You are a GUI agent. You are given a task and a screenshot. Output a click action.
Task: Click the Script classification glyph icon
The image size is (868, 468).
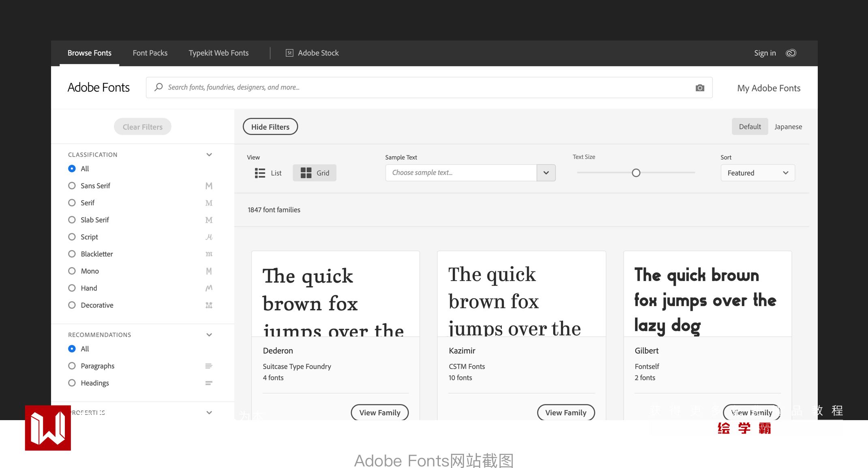pos(209,237)
